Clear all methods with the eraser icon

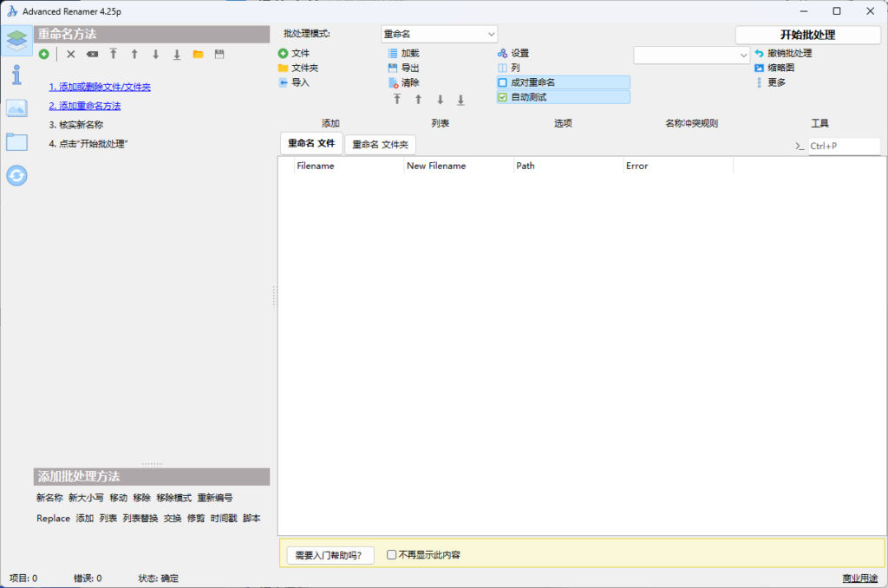(92, 55)
